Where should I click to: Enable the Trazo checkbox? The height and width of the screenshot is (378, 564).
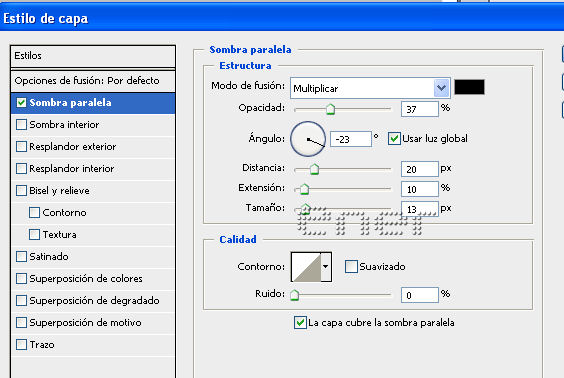tap(21, 345)
